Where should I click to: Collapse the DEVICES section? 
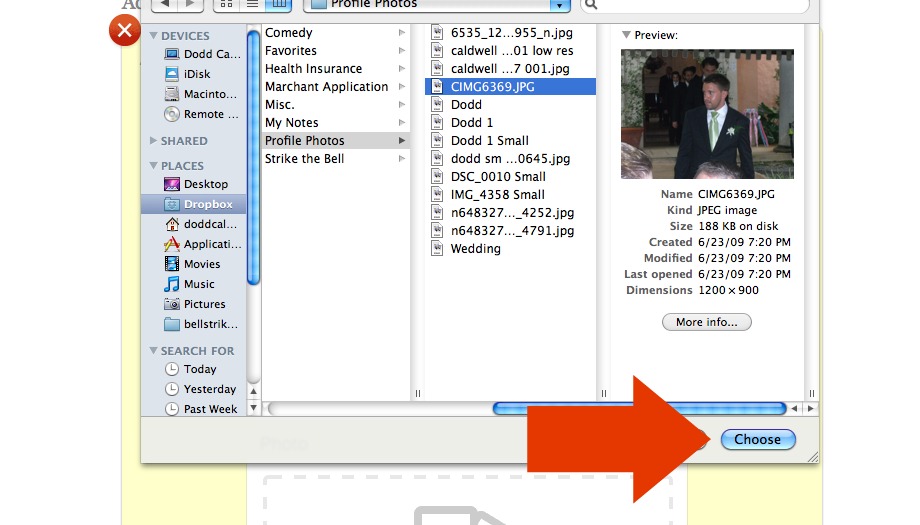pos(153,36)
